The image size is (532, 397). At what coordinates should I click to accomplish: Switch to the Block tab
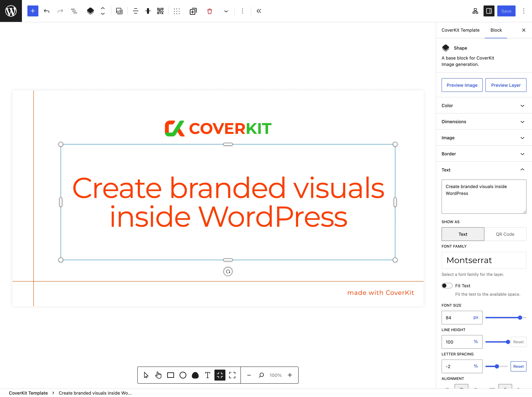tap(496, 30)
